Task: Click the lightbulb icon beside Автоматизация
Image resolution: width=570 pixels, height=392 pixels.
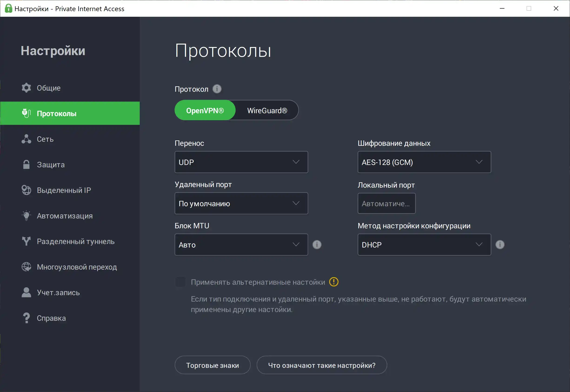Action: pos(26,216)
